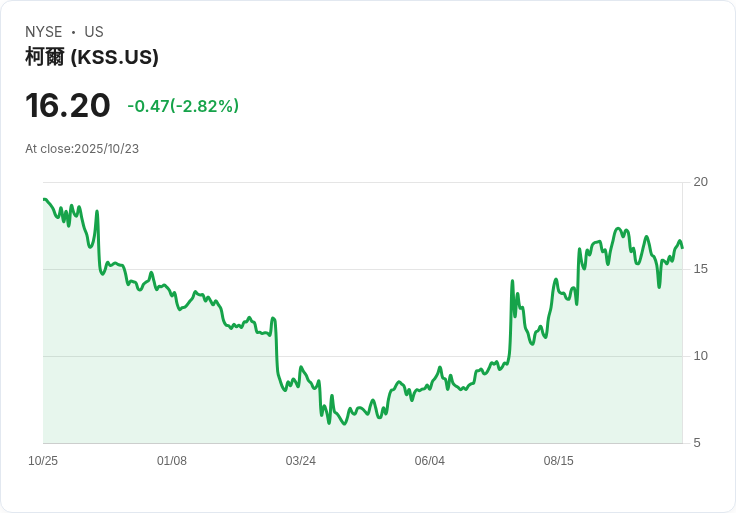Select the 03/24 date on x-axis
This screenshot has height=513, width=736.
pyautogui.click(x=301, y=461)
